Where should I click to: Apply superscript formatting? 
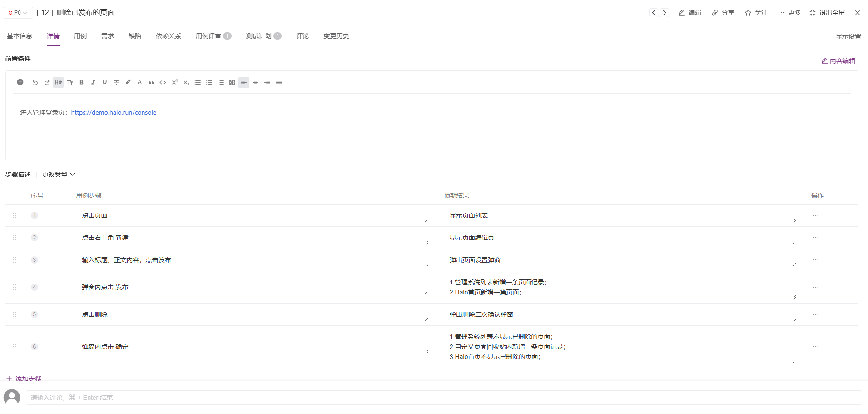point(174,82)
